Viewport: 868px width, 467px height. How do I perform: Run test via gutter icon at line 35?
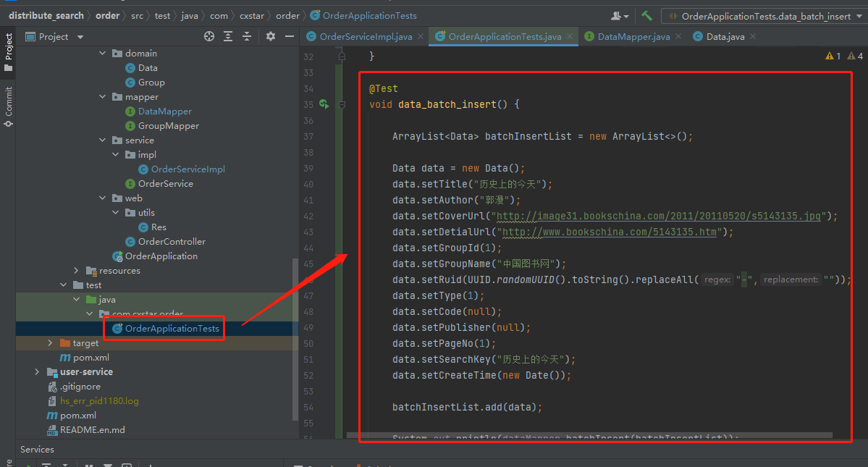pyautogui.click(x=324, y=104)
